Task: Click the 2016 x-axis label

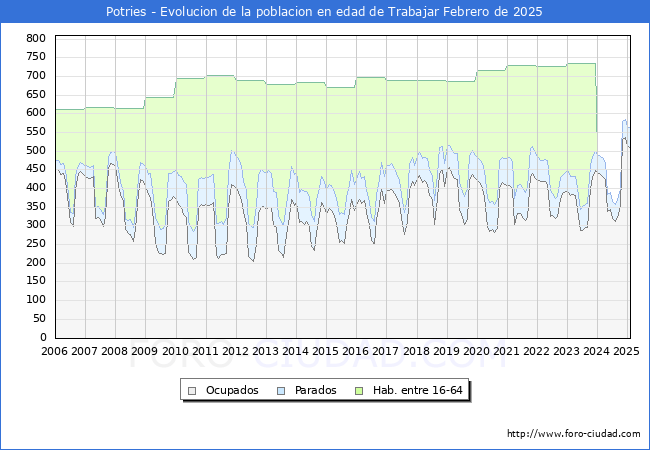Action: tap(355, 351)
